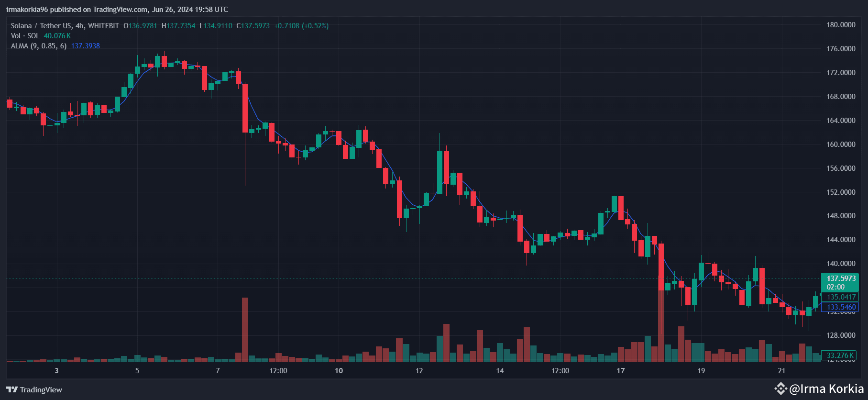868x400 pixels.
Task: Click the irmakorkia96 published header text
Action: 117,10
